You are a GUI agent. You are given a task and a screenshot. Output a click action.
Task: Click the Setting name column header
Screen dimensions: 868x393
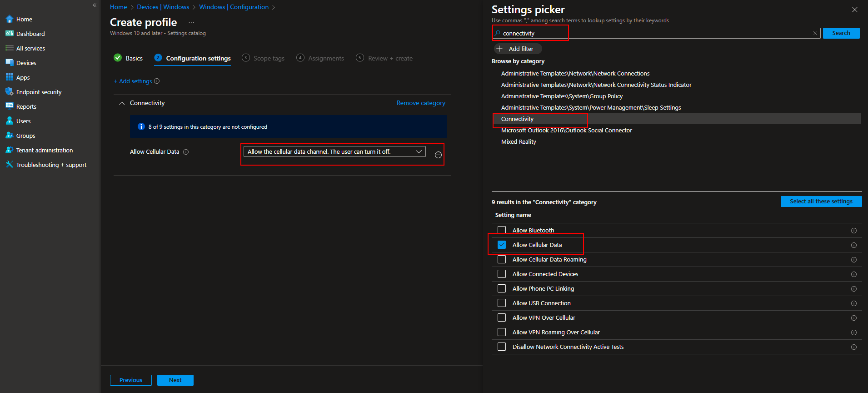[x=513, y=215]
